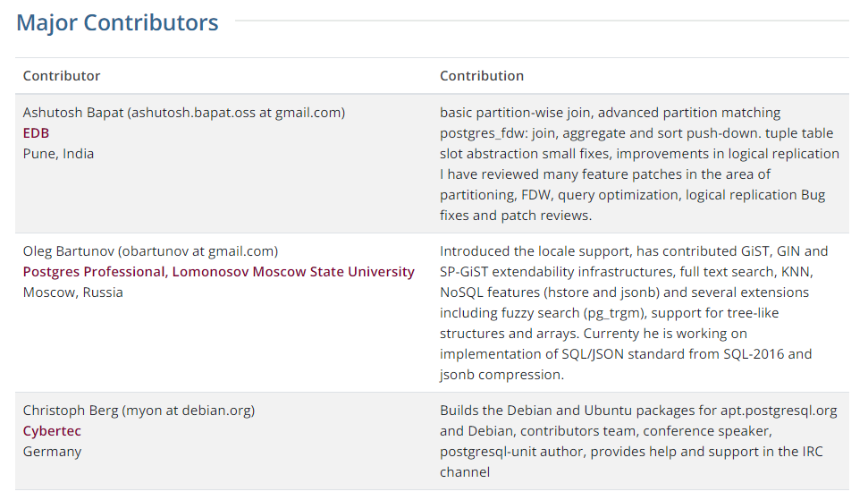
Task: Click the postgresql-unit author text line
Action: point(631,452)
